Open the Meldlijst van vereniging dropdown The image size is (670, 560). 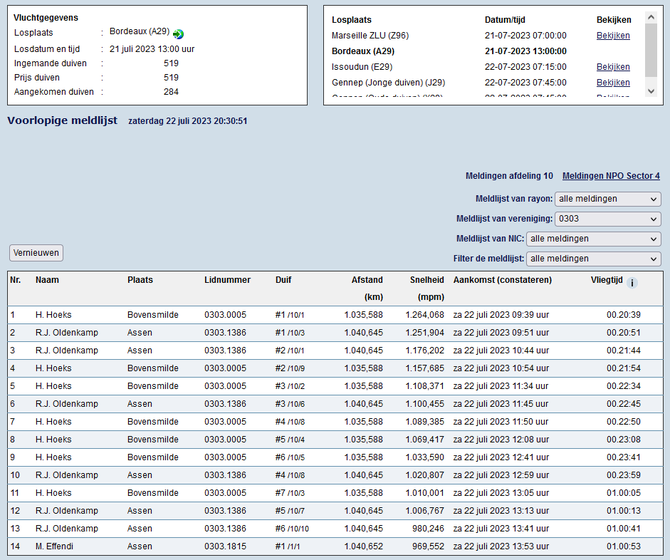(607, 219)
